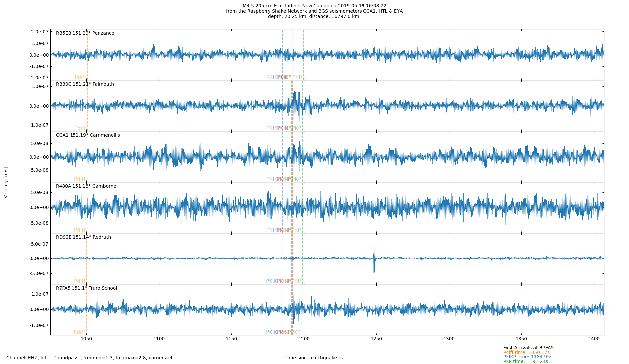Image resolution: width=629 pixels, height=364 pixels.
Task: Click station label 'R7FA5 151.1° Truro School'
Action: pyautogui.click(x=86, y=288)
